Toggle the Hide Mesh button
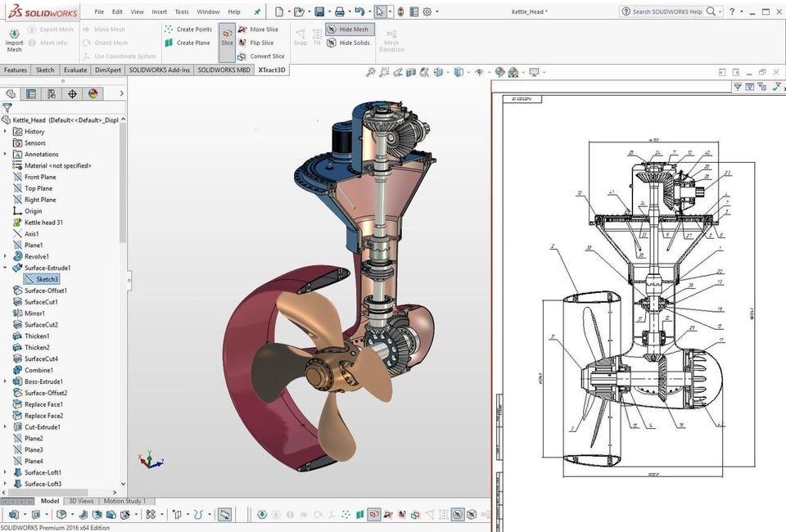 pyautogui.click(x=348, y=29)
